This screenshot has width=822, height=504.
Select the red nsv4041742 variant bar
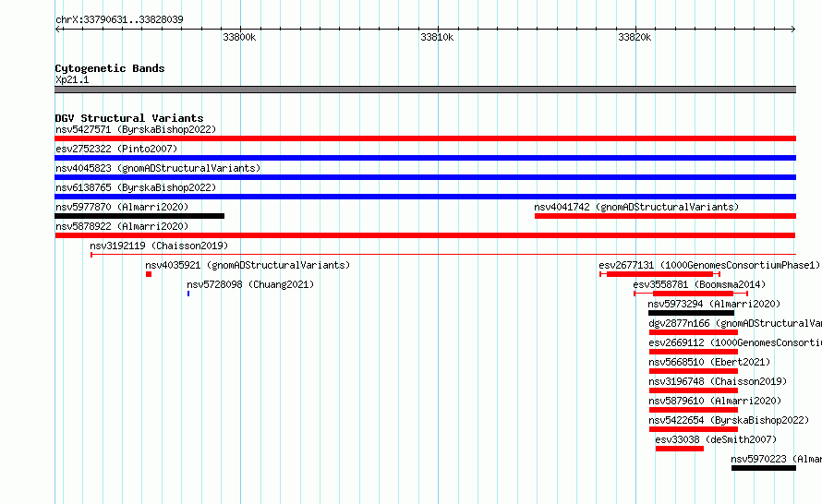pyautogui.click(x=665, y=216)
